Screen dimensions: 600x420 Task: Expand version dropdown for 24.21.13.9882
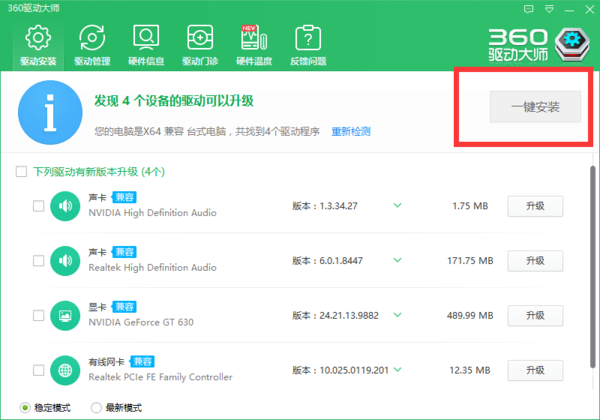point(398,315)
